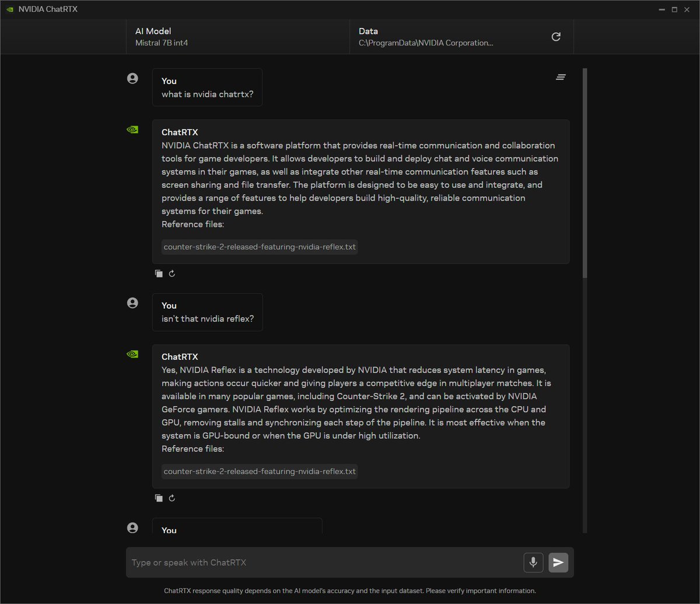The height and width of the screenshot is (604, 700).
Task: Click the response text about NVIDIA Reflex latency
Action: 356,403
